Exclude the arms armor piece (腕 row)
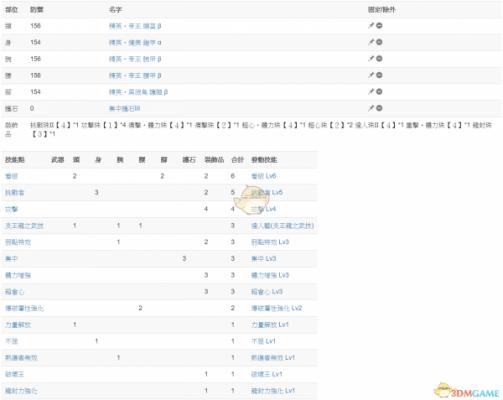This screenshot has width=503, height=400. [379, 58]
